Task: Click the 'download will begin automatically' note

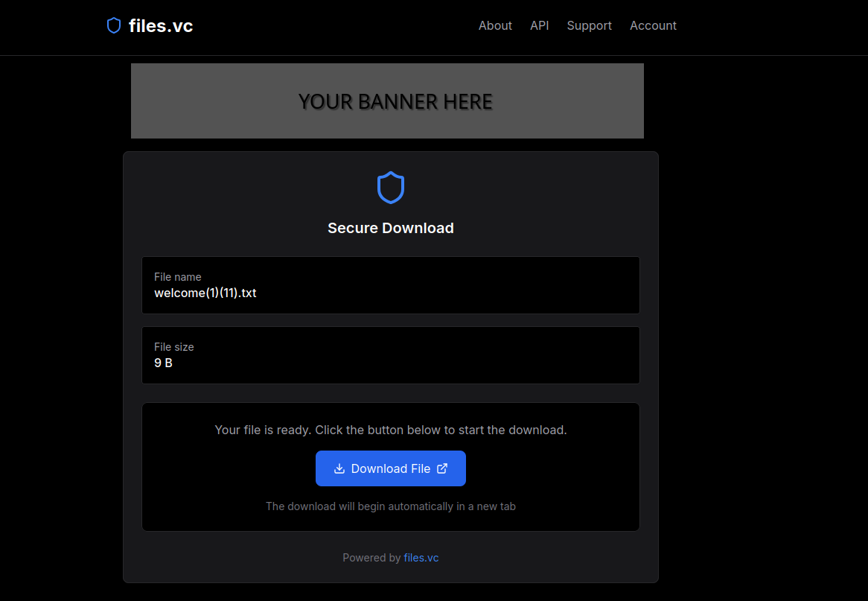Action: [x=391, y=506]
